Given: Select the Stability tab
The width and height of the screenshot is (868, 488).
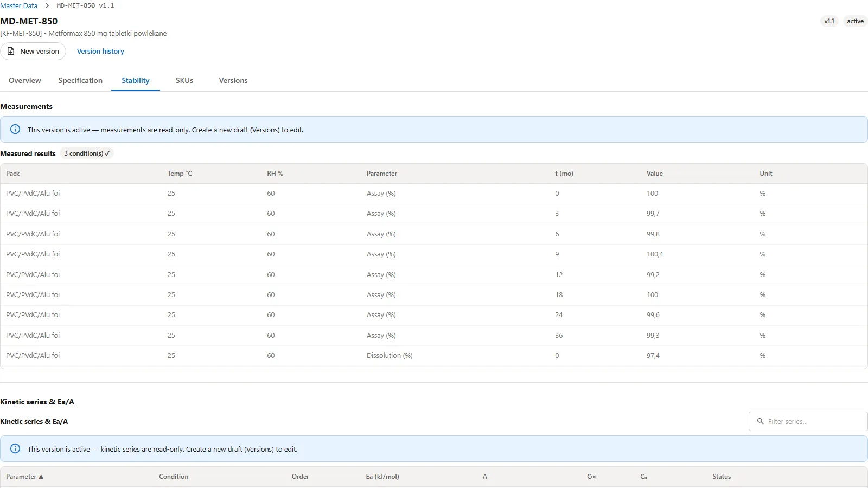Looking at the screenshot, I should coord(136,80).
